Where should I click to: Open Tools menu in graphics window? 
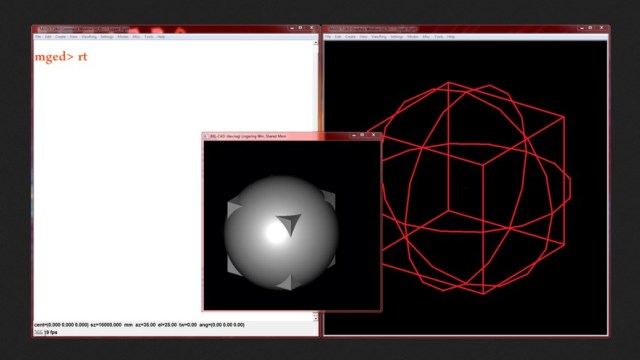(x=438, y=37)
